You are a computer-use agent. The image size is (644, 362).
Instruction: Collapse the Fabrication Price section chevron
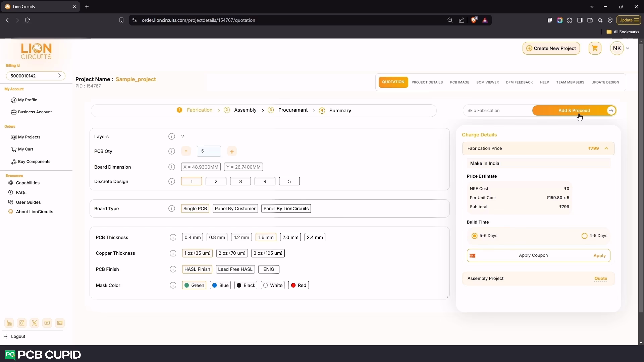point(606,148)
